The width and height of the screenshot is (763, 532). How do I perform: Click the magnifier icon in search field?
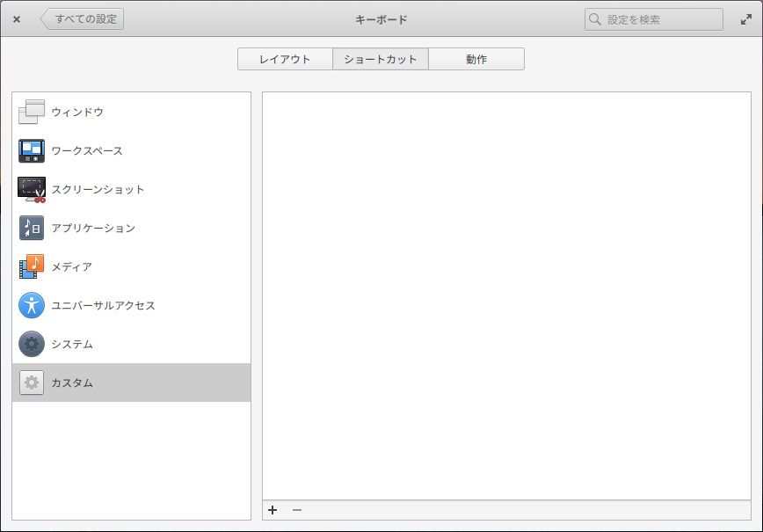[x=594, y=19]
